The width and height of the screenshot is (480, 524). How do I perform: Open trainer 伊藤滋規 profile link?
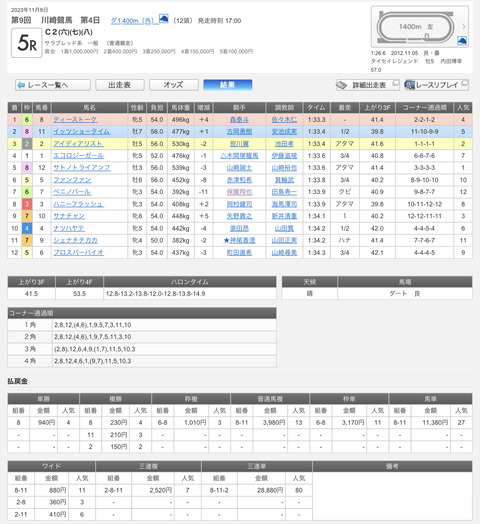tap(284, 156)
